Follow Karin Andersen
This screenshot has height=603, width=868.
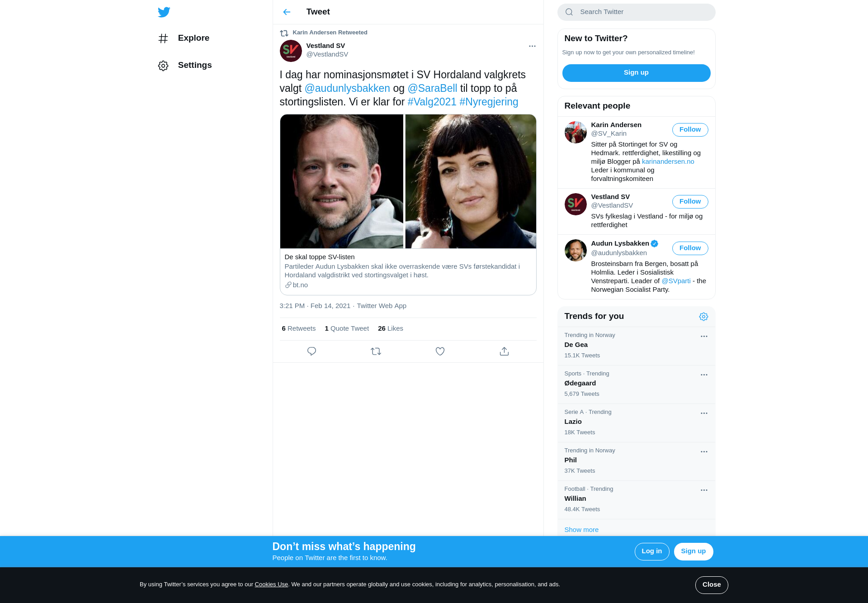(690, 130)
